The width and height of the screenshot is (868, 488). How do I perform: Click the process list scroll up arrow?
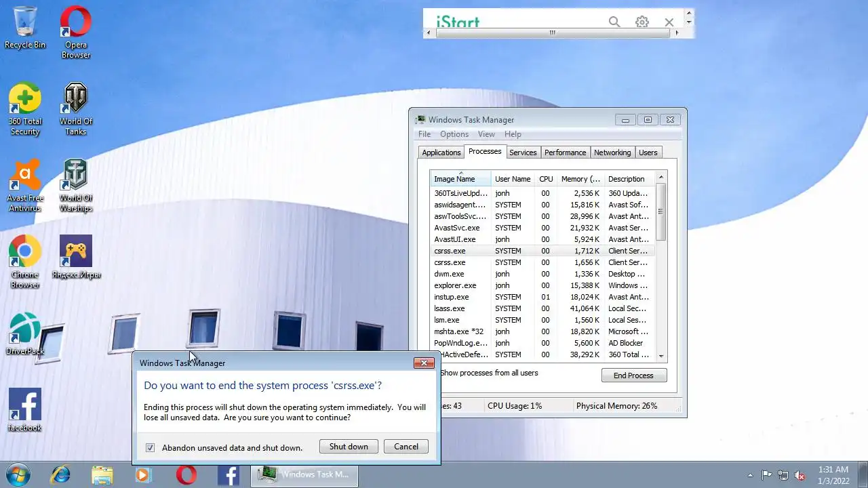[661, 178]
